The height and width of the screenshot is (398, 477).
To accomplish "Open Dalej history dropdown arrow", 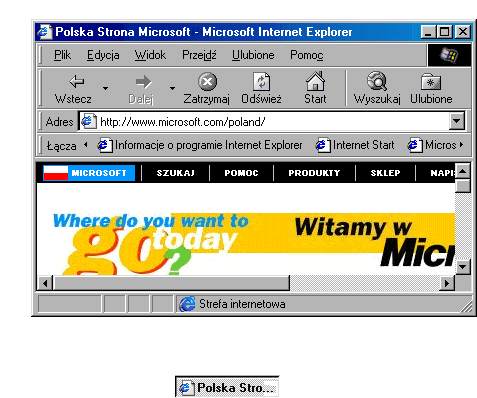I will 172,88.
